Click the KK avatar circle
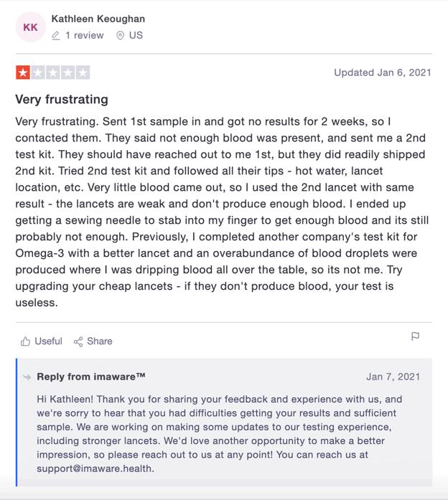The height and width of the screenshot is (500, 448). [x=31, y=27]
